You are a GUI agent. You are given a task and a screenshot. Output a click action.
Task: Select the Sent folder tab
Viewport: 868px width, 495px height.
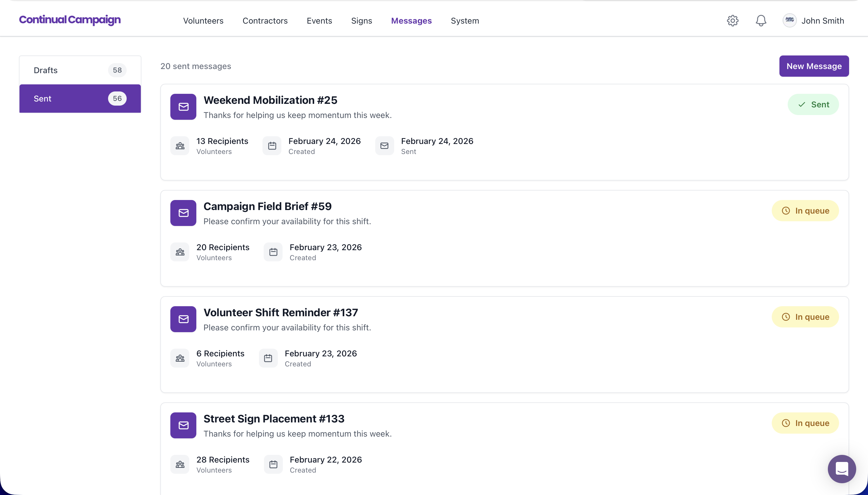pos(80,99)
